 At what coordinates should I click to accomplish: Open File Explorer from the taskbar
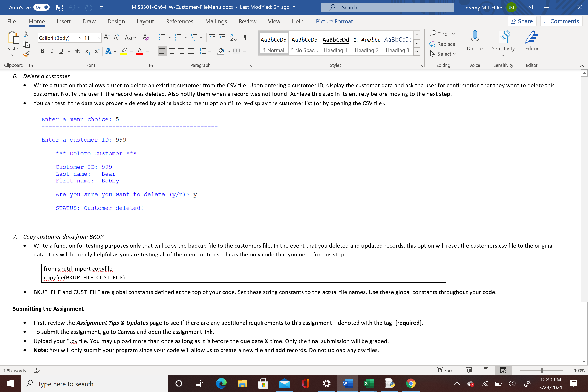[242, 383]
